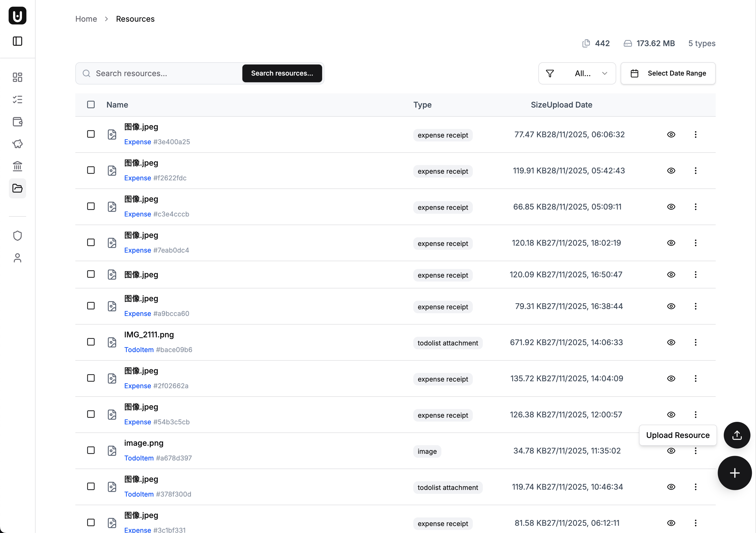Open the dashboard grid icon in sidebar
The width and height of the screenshot is (756, 533).
pyautogui.click(x=18, y=77)
